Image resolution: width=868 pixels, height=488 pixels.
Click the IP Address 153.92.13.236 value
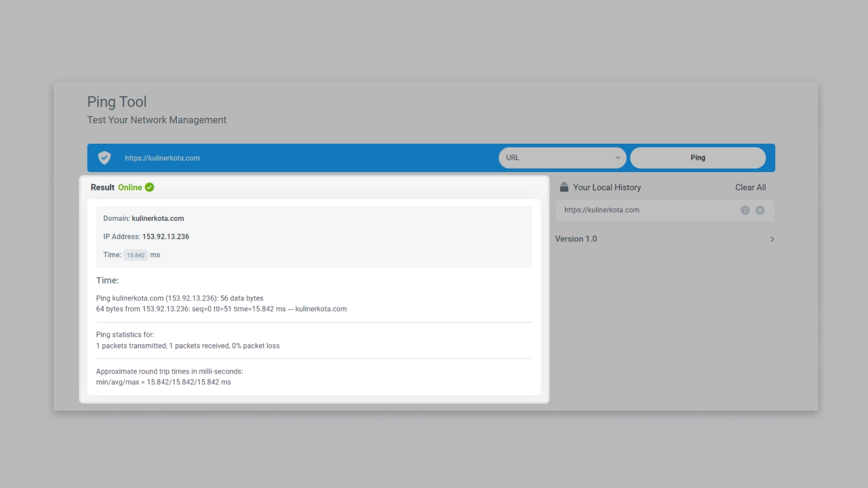point(165,237)
